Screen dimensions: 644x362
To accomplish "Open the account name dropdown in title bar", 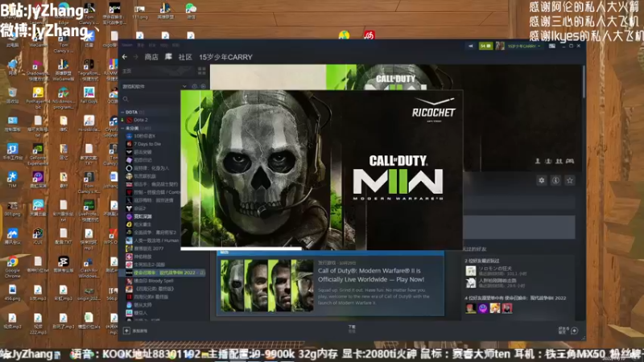I will point(524,46).
